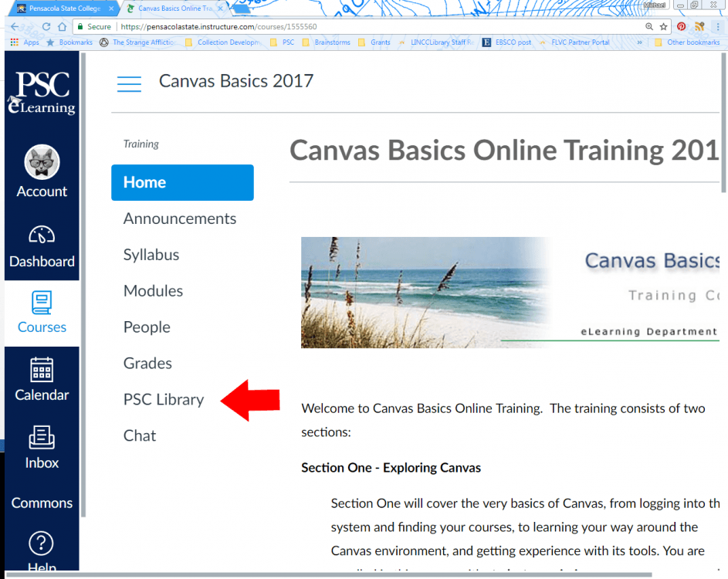Click the Canvas Basics beach banner image
Viewport: 728px width, 579px height.
[510, 293]
